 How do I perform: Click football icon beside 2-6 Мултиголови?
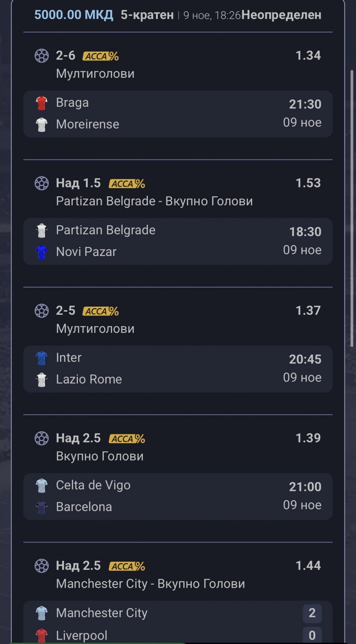click(x=42, y=56)
